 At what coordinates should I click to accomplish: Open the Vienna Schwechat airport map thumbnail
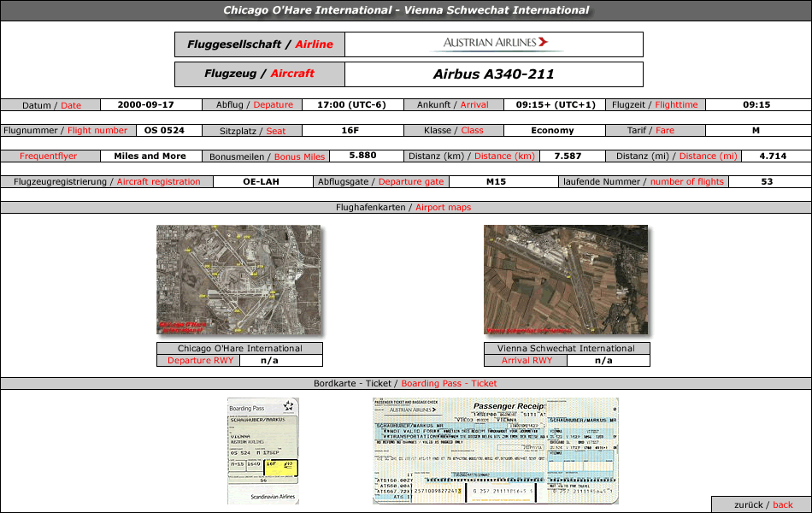tap(566, 280)
